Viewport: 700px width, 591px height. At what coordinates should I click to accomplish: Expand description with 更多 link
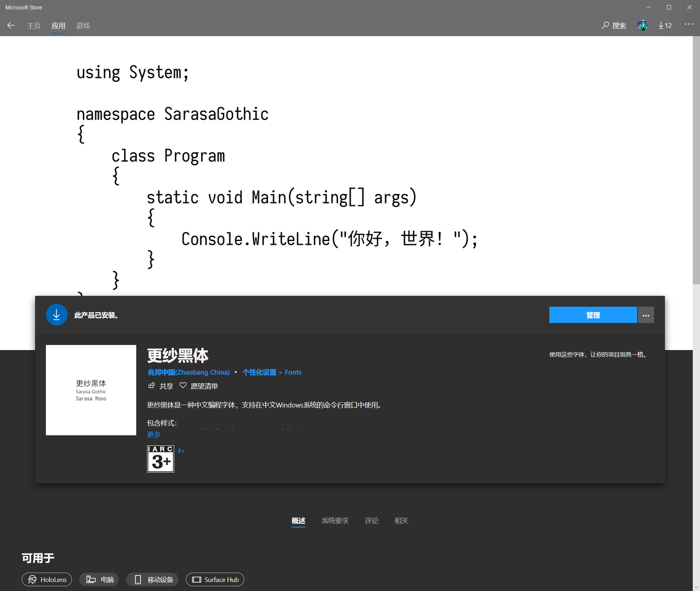tap(154, 435)
